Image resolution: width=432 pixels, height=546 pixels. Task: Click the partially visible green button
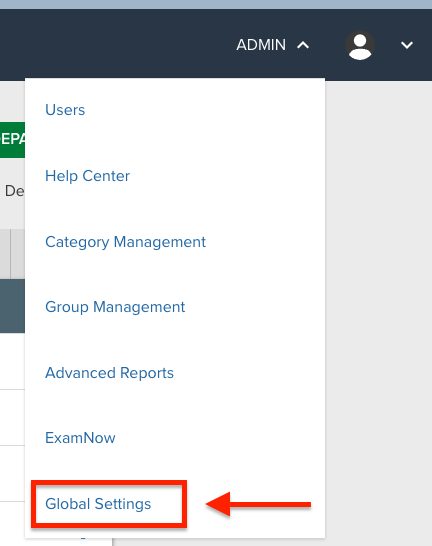12,140
